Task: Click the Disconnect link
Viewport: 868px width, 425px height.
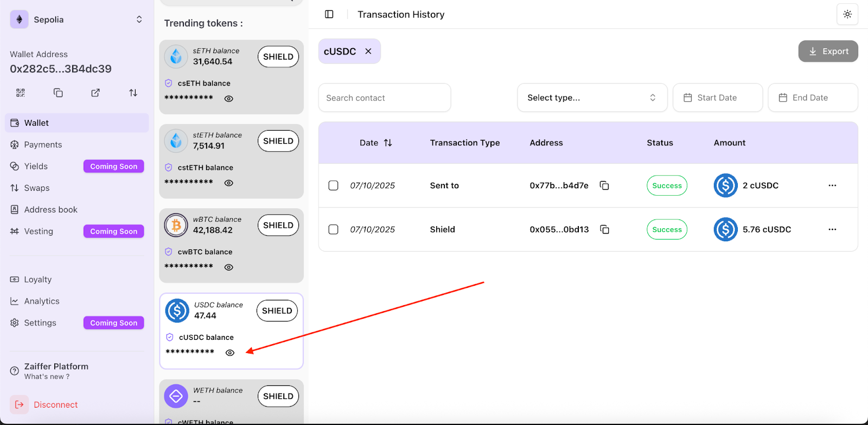Action: point(56,404)
